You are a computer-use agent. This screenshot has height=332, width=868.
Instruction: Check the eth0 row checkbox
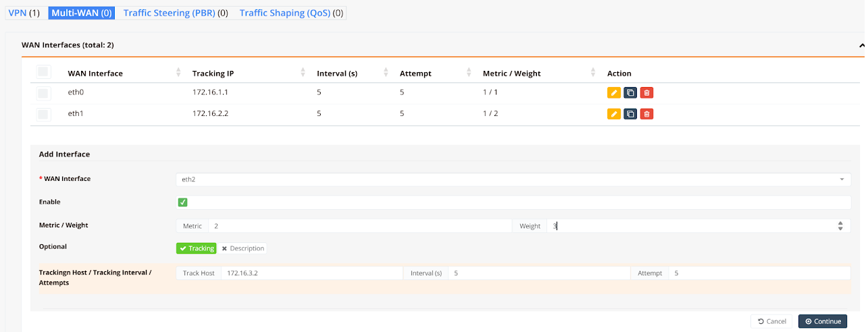coord(43,93)
